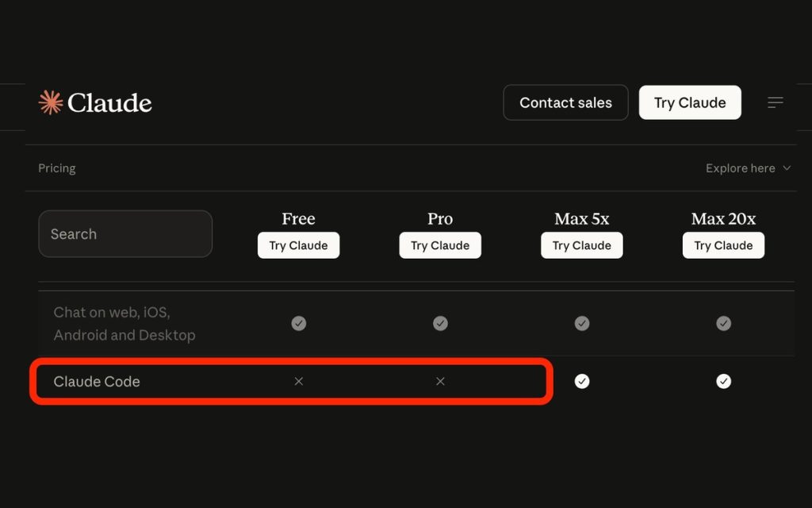Click Try Claude under Pro plan

click(x=440, y=245)
